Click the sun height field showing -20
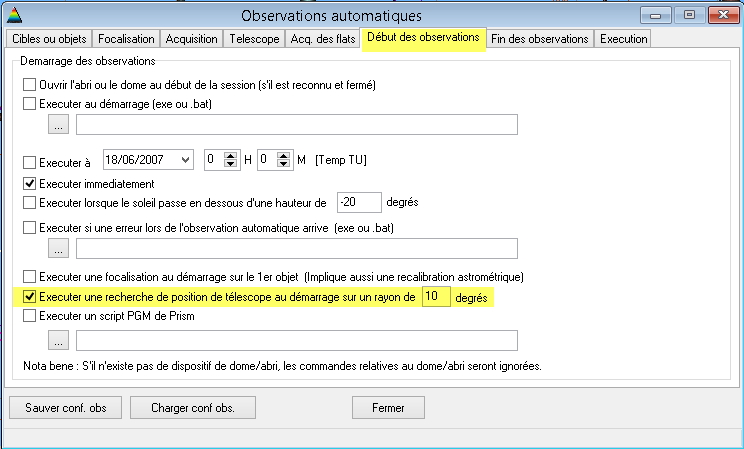The height and width of the screenshot is (449, 744). pos(358,203)
